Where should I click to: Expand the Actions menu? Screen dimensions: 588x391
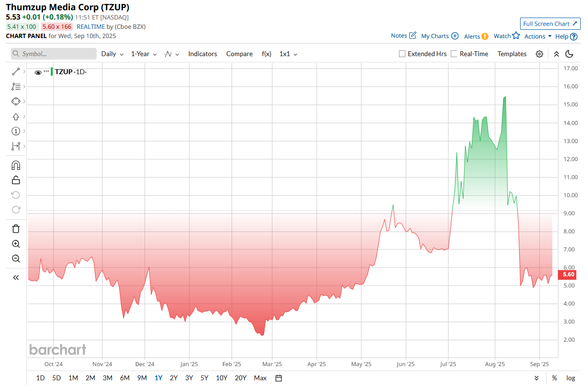(x=538, y=37)
